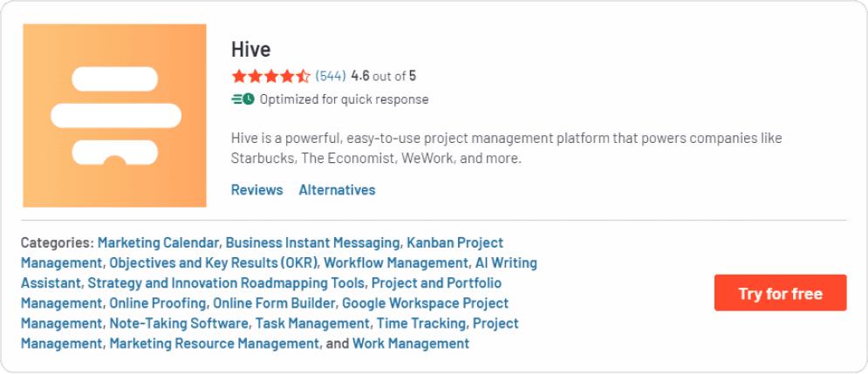
Task: Open the Reviews link
Action: tap(256, 189)
